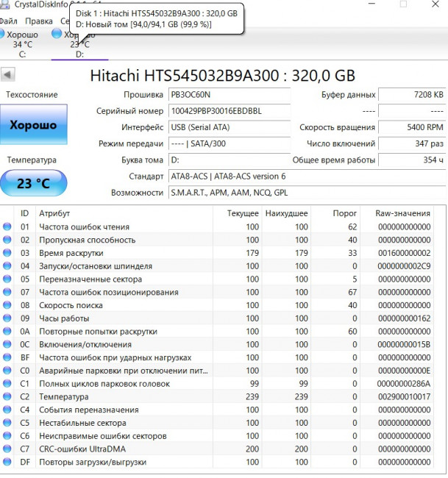Click raw value 0000000002C9
This screenshot has width=448, height=478.
[404, 265]
